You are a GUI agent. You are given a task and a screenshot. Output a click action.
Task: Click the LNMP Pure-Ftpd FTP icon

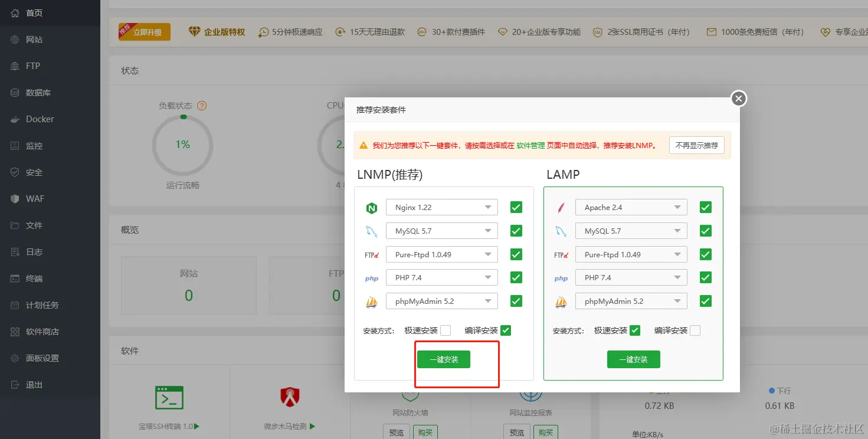coord(371,255)
